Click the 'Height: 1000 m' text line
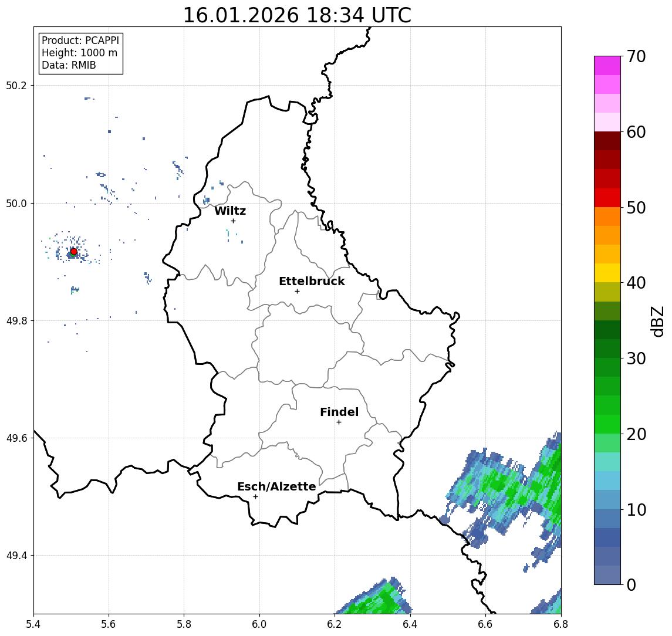672x636 pixels. coord(79,53)
